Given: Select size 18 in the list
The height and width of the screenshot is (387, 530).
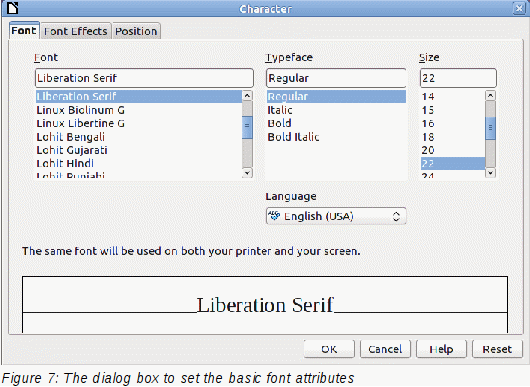Looking at the screenshot, I should pos(453,137).
